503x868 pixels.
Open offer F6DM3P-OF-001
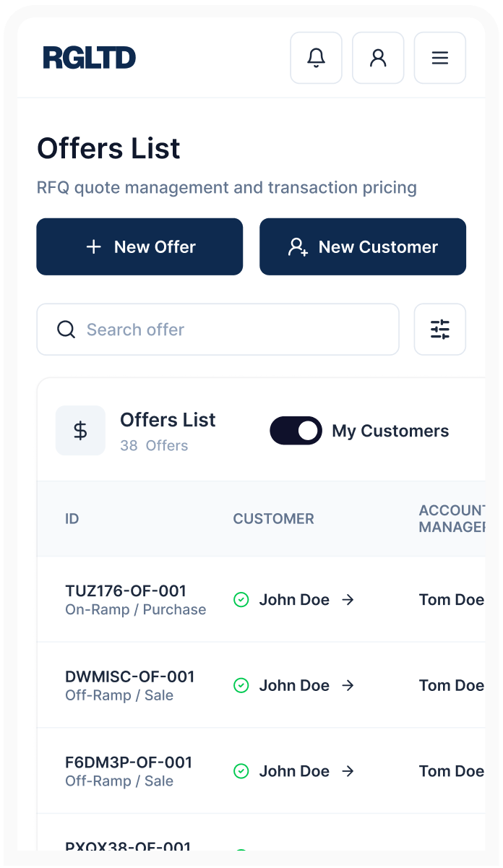click(x=129, y=762)
